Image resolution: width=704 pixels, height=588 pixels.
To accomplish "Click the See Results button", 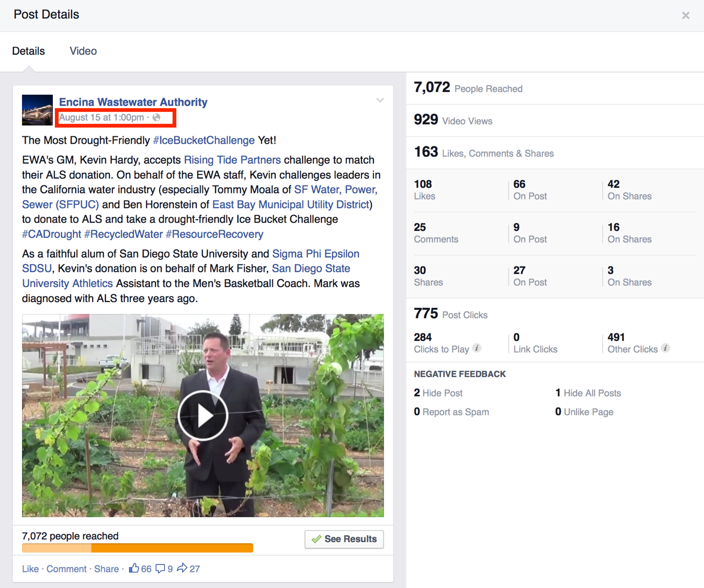I will (344, 539).
